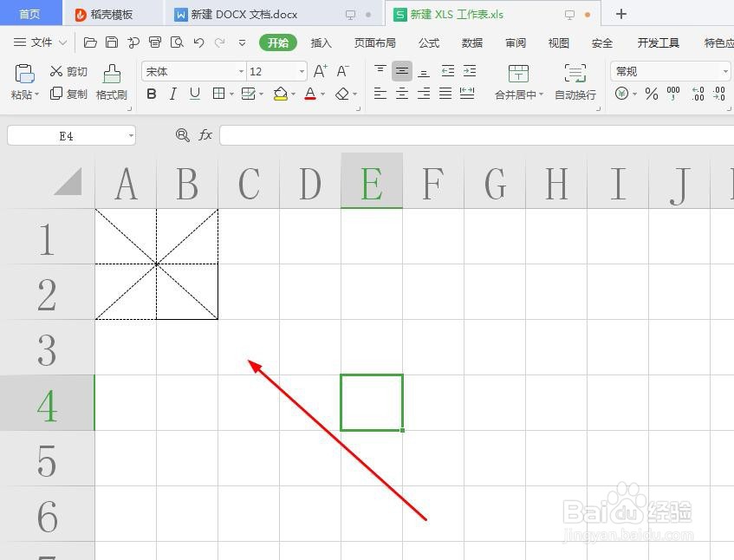The width and height of the screenshot is (734, 560).
Task: Increase decimal places icon
Action: [x=698, y=94]
